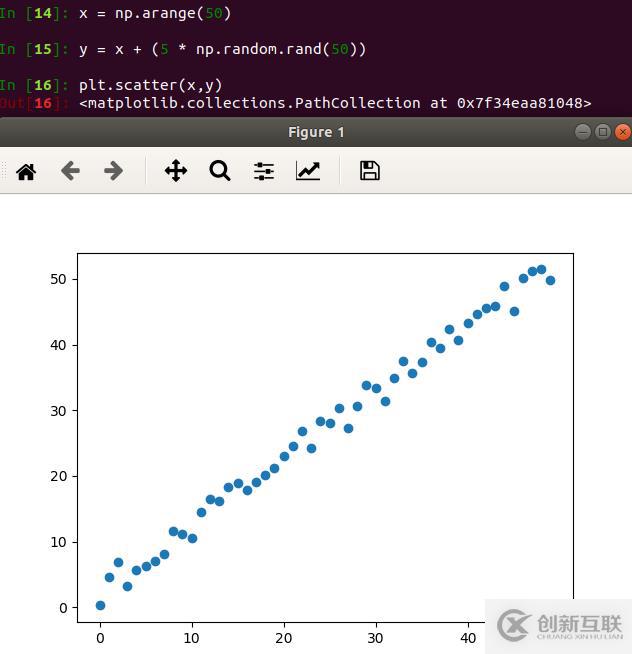Click the x-axis tick label 40
The image size is (632, 654).
tap(468, 638)
